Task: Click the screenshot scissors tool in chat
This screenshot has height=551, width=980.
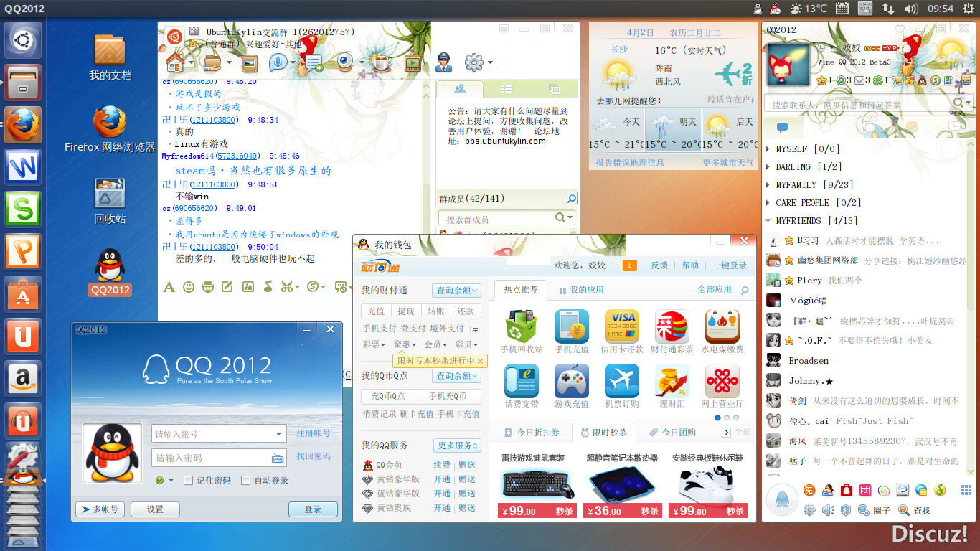Action: click(286, 287)
